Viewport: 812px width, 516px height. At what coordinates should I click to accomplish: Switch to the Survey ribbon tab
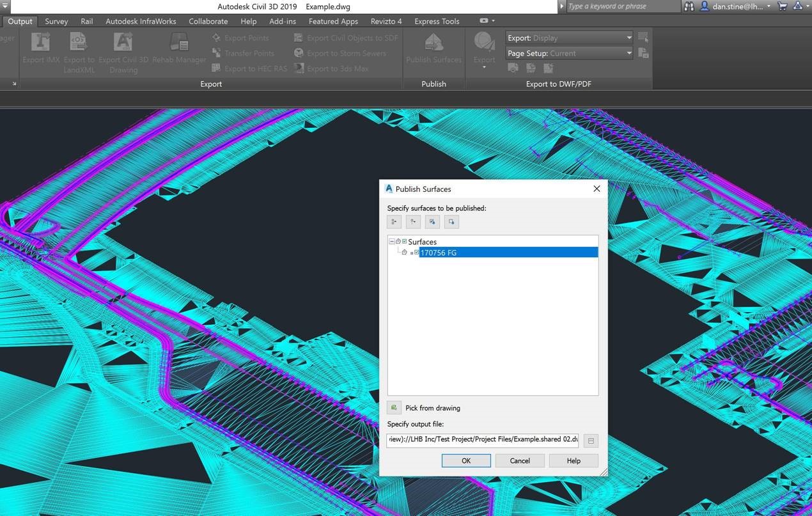pyautogui.click(x=56, y=21)
